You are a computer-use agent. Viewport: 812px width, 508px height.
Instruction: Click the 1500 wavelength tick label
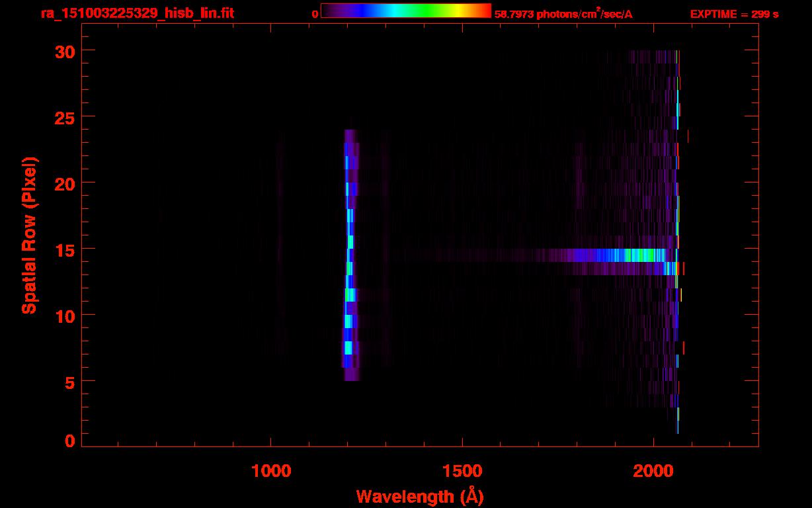pos(462,470)
